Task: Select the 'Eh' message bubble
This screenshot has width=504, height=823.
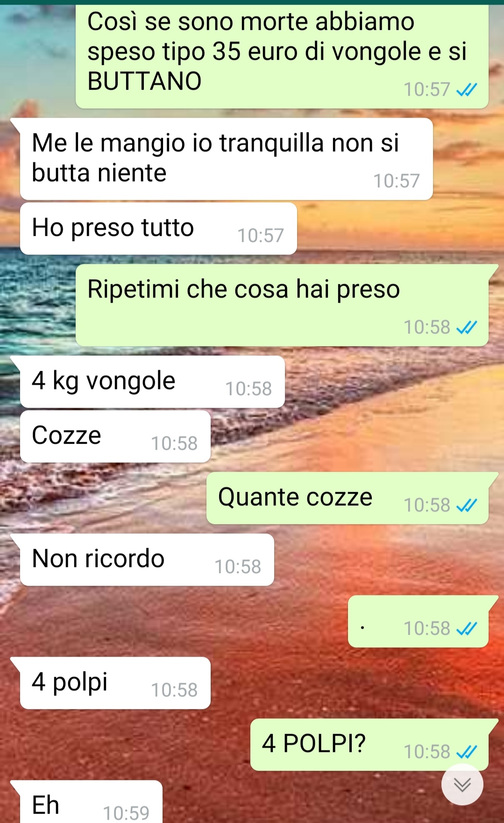Action: coord(91,802)
